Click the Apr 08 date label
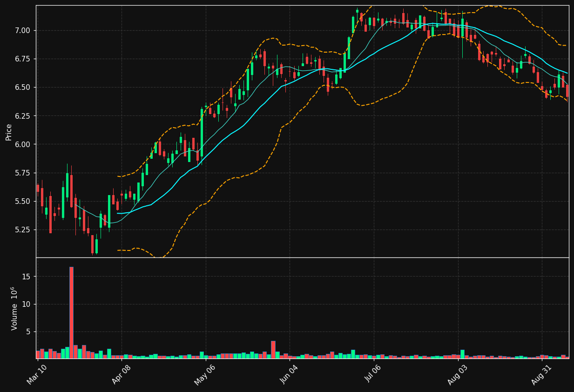 (x=121, y=375)
